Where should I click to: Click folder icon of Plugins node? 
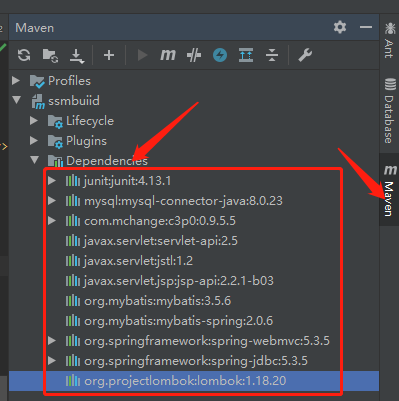click(55, 142)
